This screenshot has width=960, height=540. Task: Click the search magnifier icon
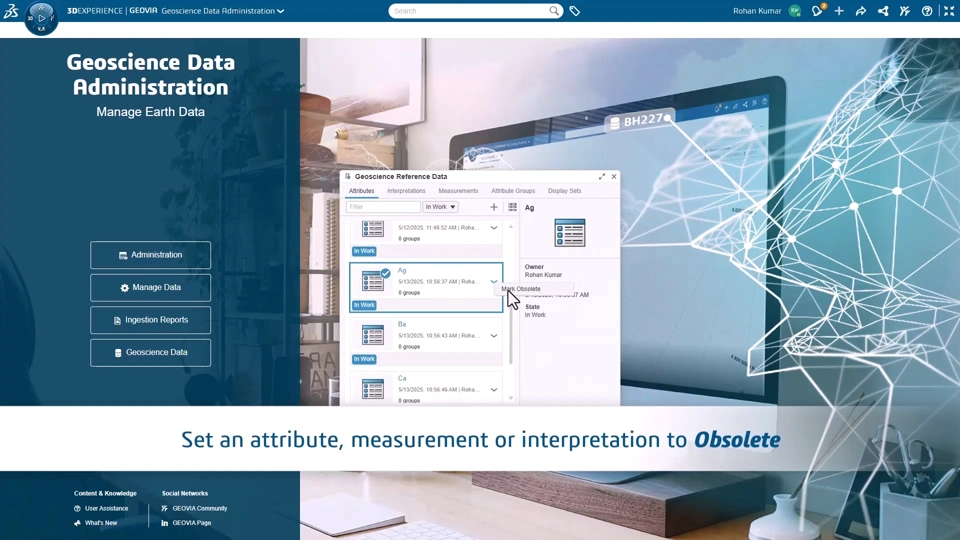[554, 11]
